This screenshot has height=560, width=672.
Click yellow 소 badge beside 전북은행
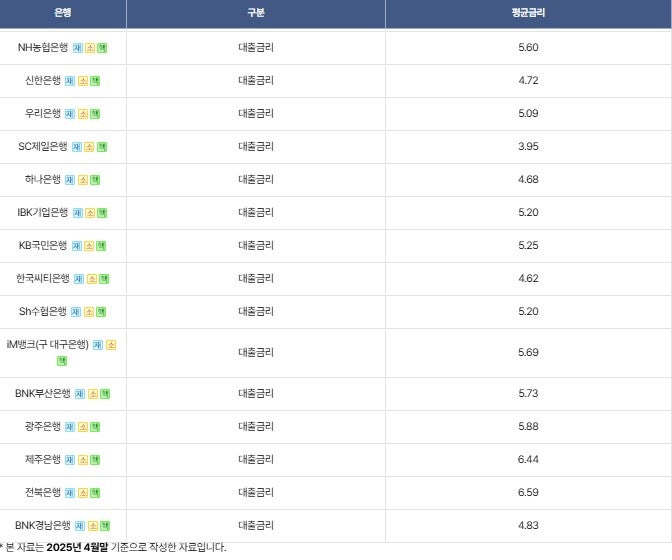(x=83, y=493)
